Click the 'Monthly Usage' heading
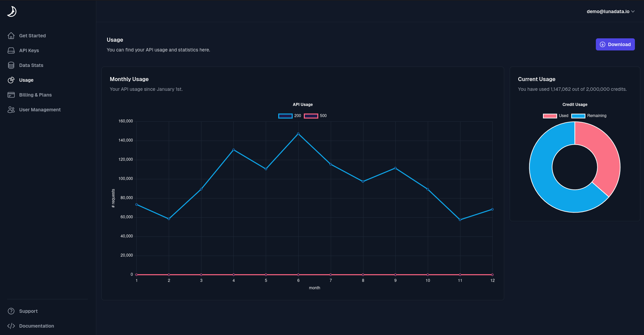The width and height of the screenshot is (644, 335). [129, 79]
